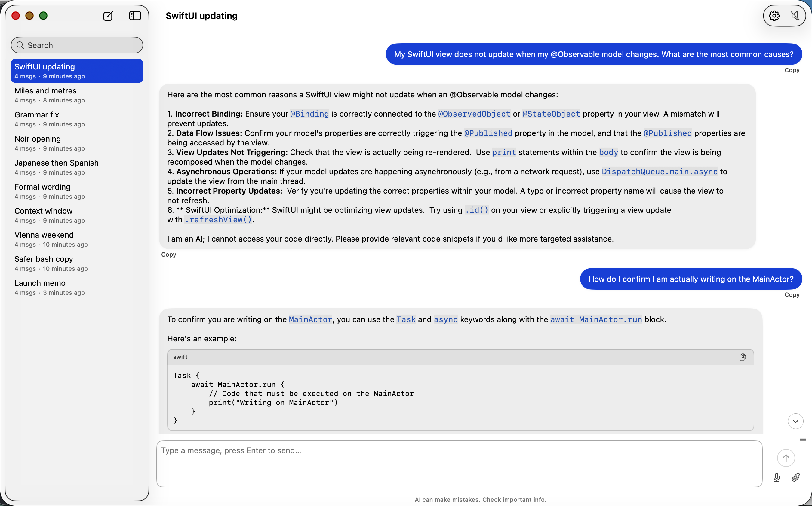
Task: Copy the MainActor question message
Action: click(792, 295)
